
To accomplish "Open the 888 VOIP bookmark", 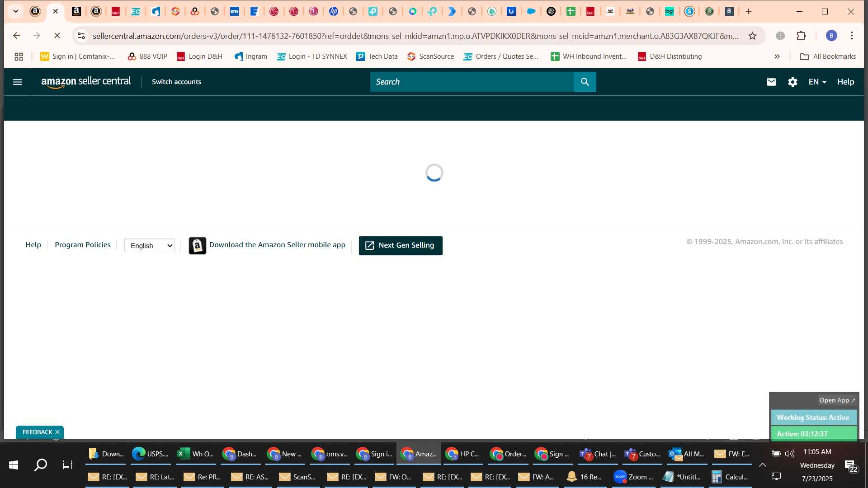I will (x=147, y=56).
